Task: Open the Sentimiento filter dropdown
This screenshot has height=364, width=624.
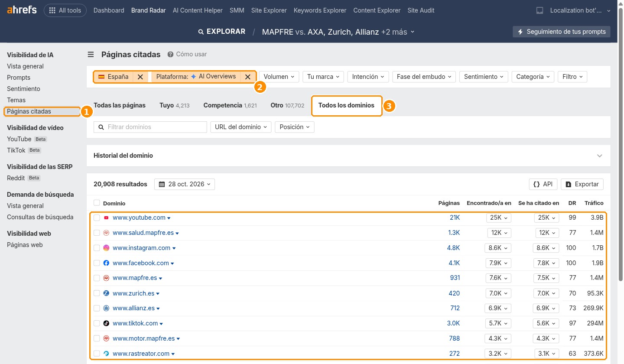Action: pyautogui.click(x=484, y=77)
